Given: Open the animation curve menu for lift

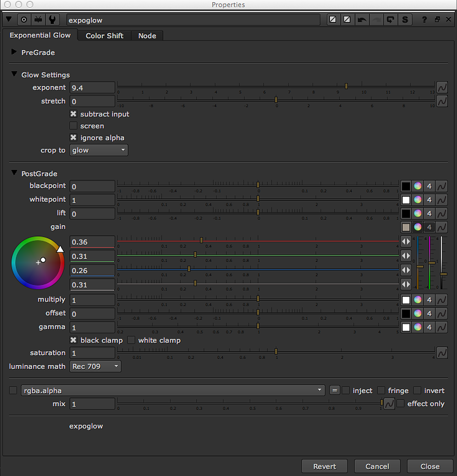Looking at the screenshot, I should click(442, 213).
